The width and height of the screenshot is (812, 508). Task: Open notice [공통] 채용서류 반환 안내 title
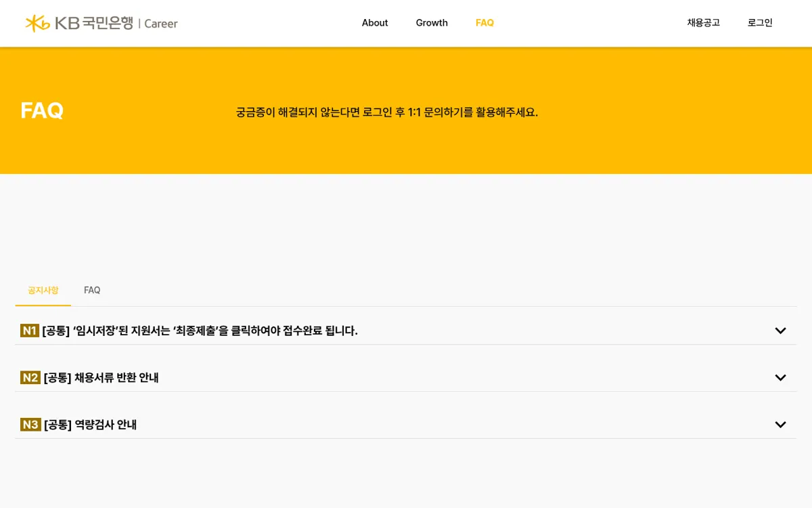coord(101,377)
